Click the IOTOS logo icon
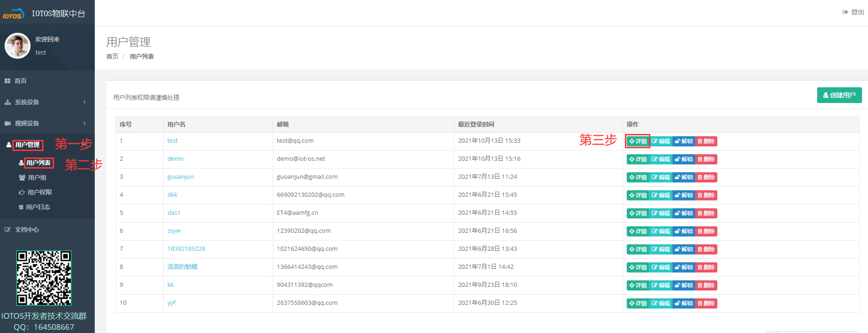The image size is (868, 333). click(13, 14)
